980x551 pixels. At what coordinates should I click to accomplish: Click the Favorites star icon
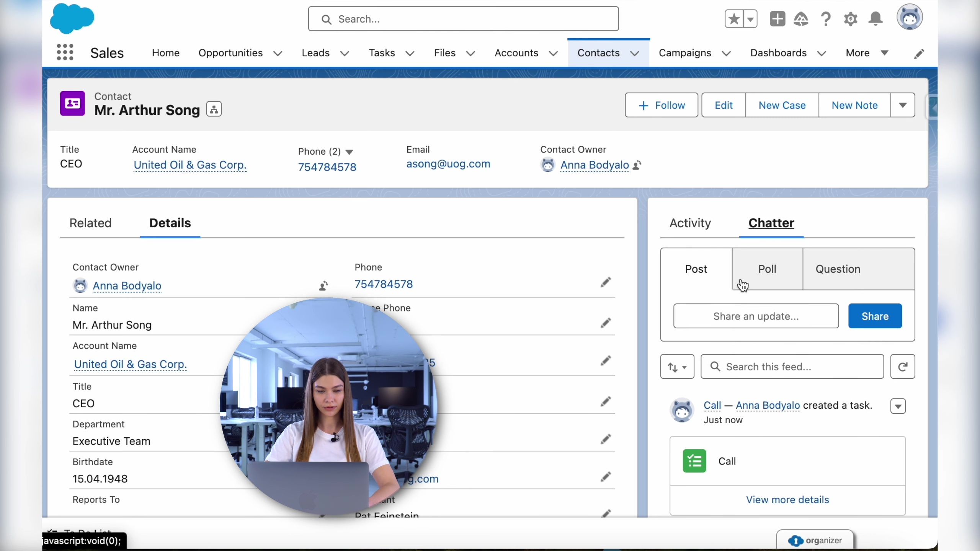[734, 19]
